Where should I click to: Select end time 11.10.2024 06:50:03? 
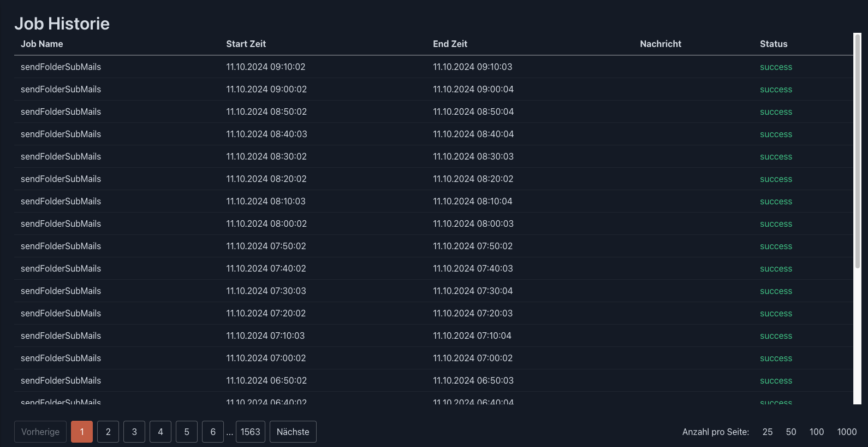coord(473,380)
